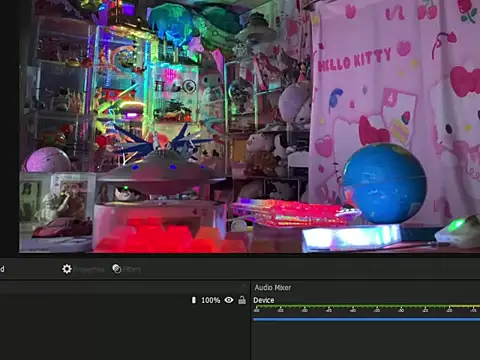Image resolution: width=480 pixels, height=360 pixels.
Task: Click the 100% label in the source row
Action: 211,300
